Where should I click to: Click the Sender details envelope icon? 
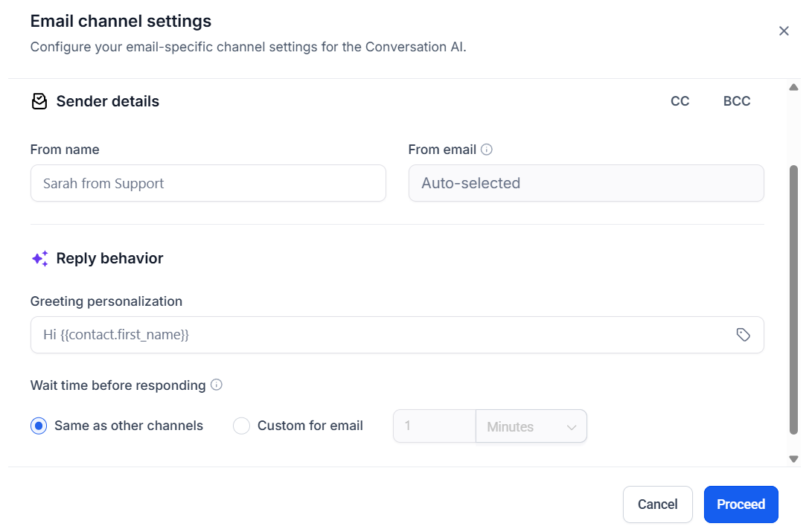pos(39,101)
